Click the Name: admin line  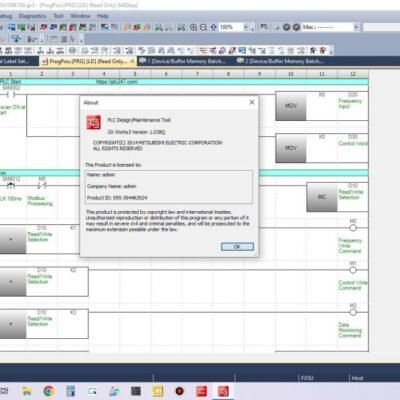tap(101, 175)
